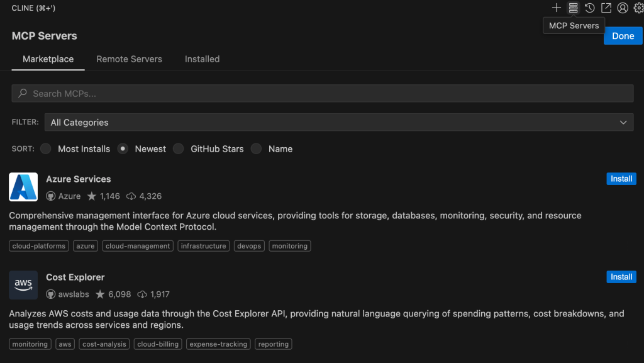The height and width of the screenshot is (363, 644).
Task: Choose the Name sort radio button
Action: [x=256, y=149]
